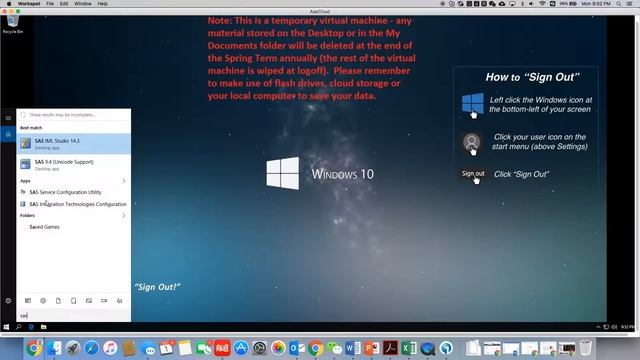Screen dimensions: 640x360
Task: Open the Edit menu
Action: tap(64, 4)
